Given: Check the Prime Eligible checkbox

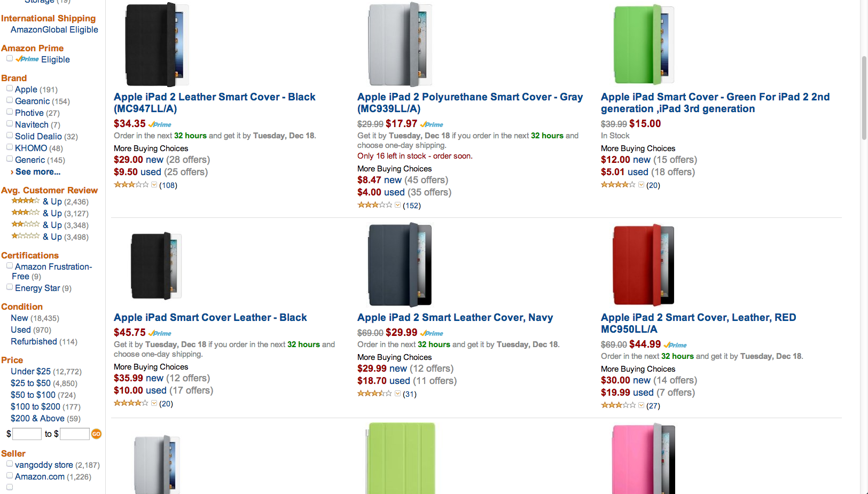Looking at the screenshot, I should [10, 59].
